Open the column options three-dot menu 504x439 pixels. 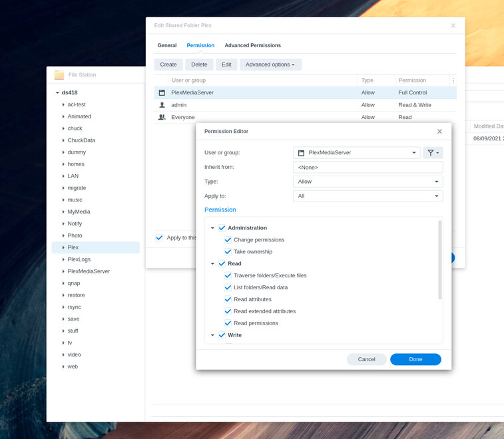pyautogui.click(x=453, y=80)
